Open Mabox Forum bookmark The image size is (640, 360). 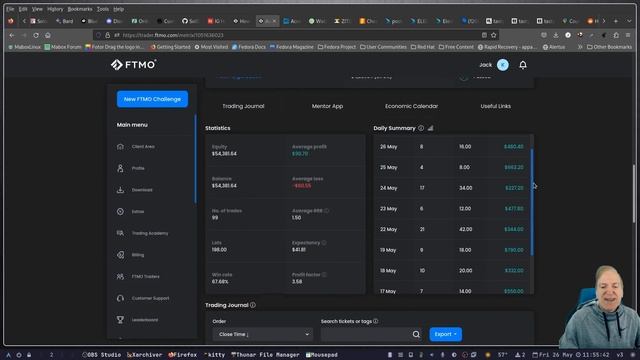click(x=63, y=47)
